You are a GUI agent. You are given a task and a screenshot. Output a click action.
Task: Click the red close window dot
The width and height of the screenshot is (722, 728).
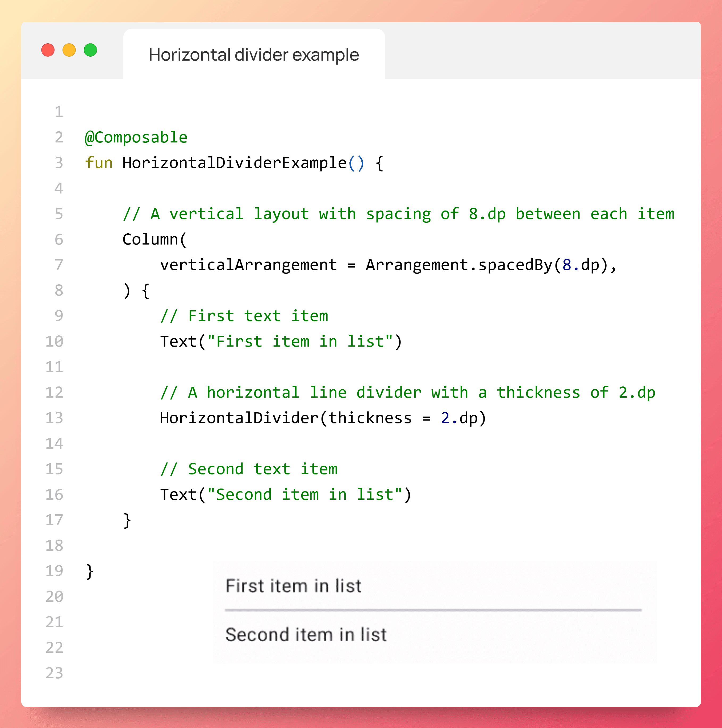(48, 50)
